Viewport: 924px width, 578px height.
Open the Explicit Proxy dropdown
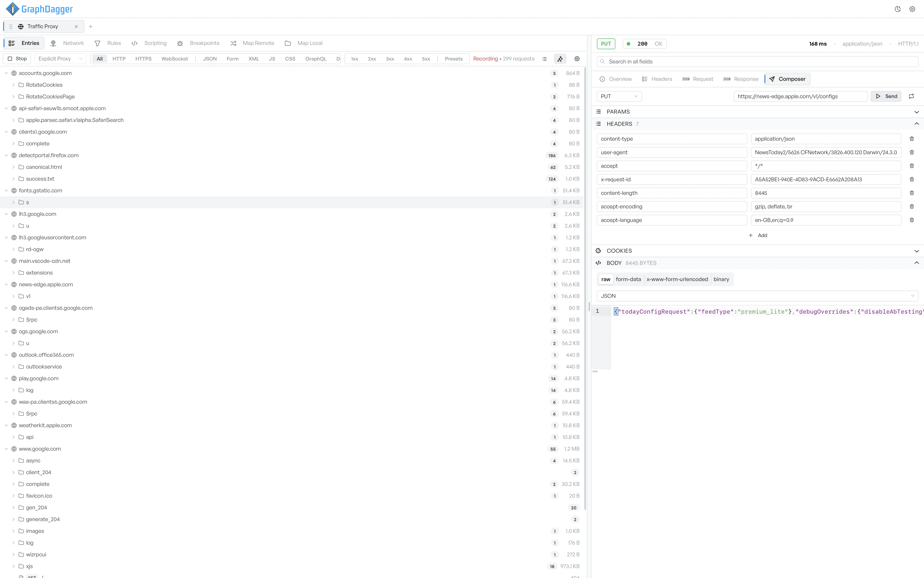(x=60, y=59)
